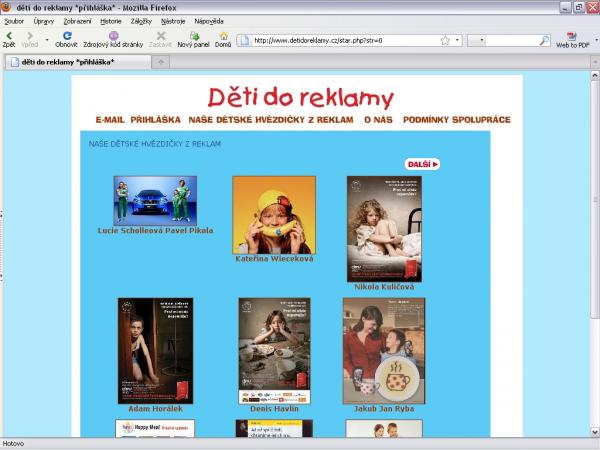Screen dimensions: 600x450
Task: Open NAŠE DĚTSKÉ HVĚZDIČKY Z REKLAM link
Action: coord(271,120)
